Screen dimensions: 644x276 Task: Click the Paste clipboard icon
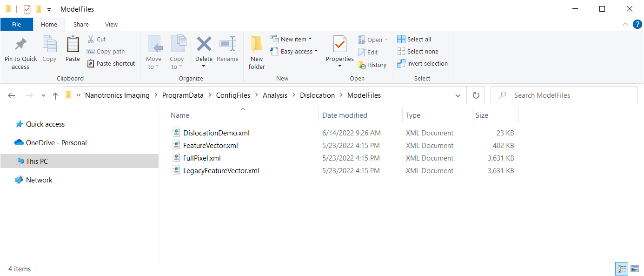tap(73, 45)
